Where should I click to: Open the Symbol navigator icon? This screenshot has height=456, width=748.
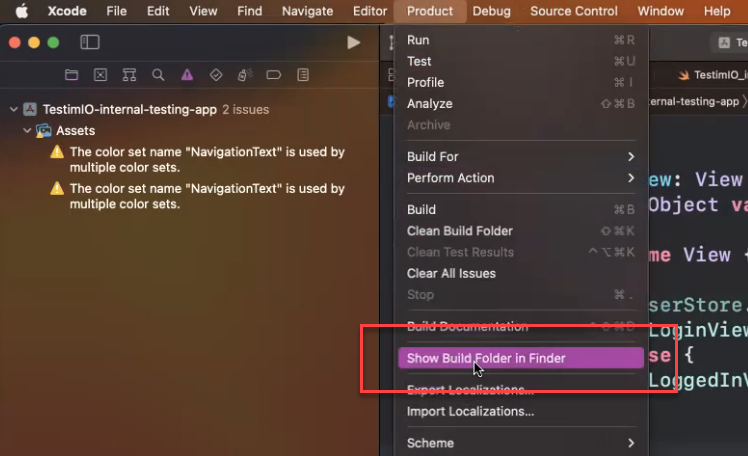[x=129, y=75]
